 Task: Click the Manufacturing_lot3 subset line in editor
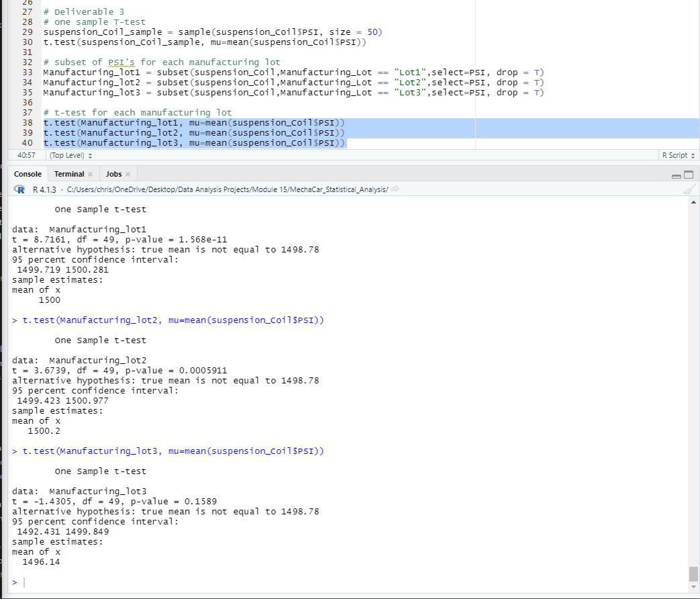294,93
